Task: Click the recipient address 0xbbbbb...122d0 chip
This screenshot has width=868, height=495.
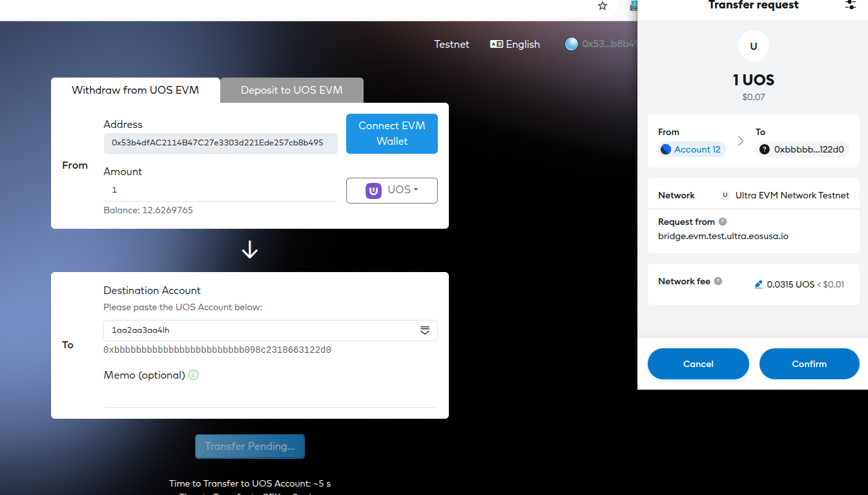Action: pos(803,149)
